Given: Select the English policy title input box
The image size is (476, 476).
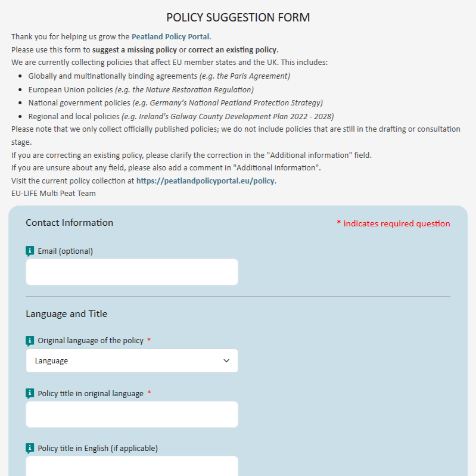Looking at the screenshot, I should point(132,467).
